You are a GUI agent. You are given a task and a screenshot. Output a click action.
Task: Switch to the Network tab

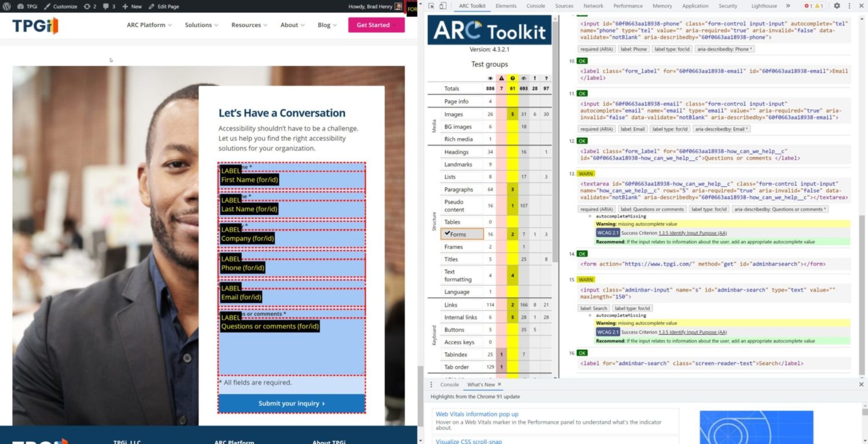pyautogui.click(x=593, y=6)
